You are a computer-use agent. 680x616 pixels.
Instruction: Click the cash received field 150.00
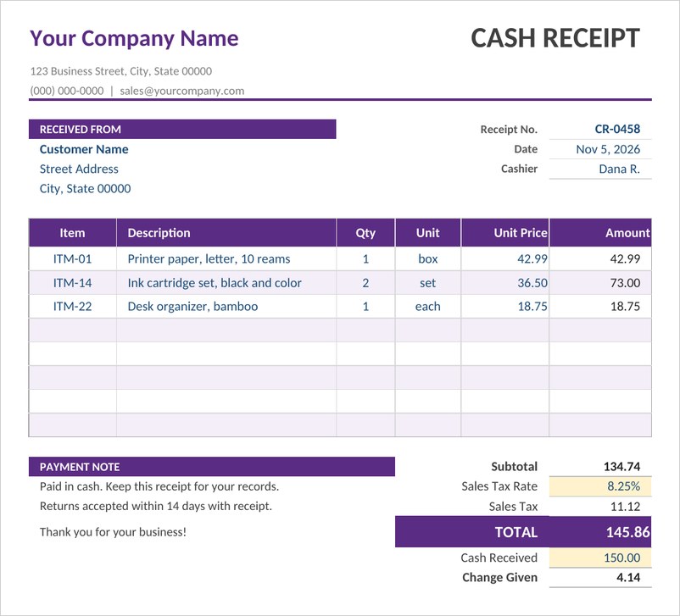[600, 558]
